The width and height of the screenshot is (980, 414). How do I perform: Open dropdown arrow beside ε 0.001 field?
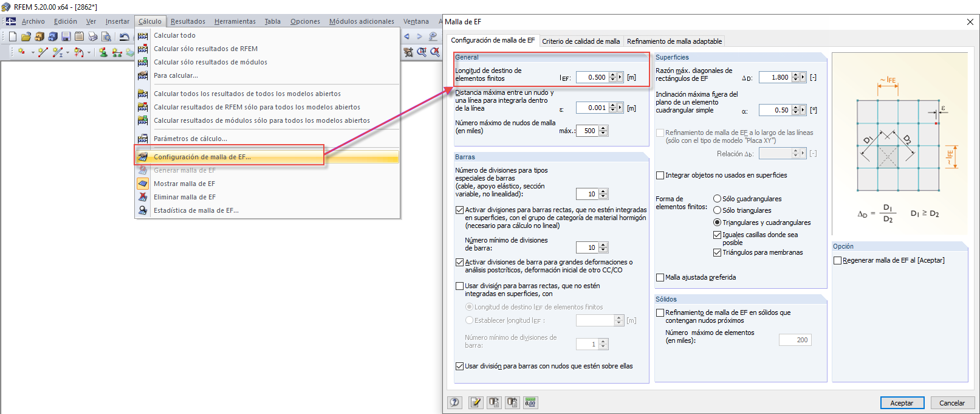coord(620,108)
